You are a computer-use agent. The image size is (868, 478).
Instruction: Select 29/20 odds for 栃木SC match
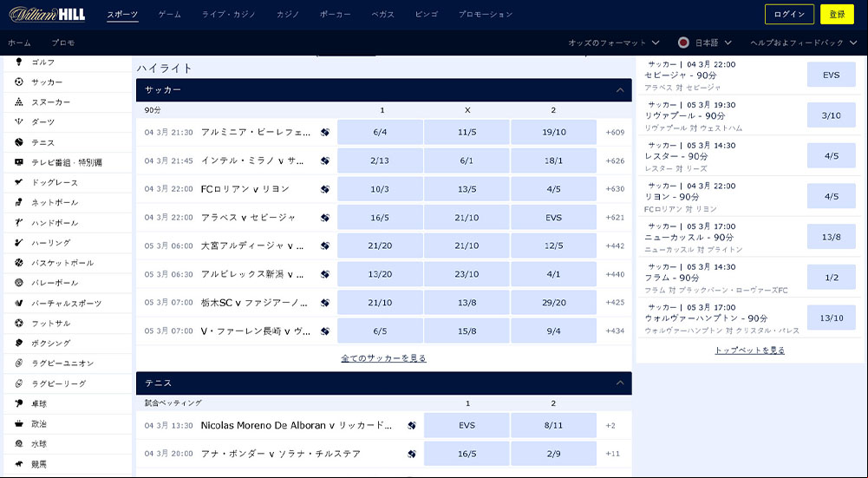(x=553, y=303)
